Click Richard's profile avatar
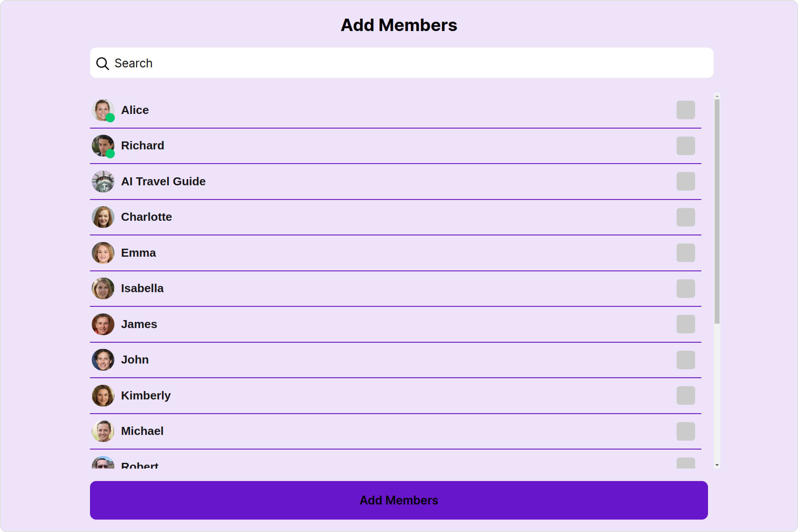Screen dimensions: 798x532 pyautogui.click(x=103, y=146)
